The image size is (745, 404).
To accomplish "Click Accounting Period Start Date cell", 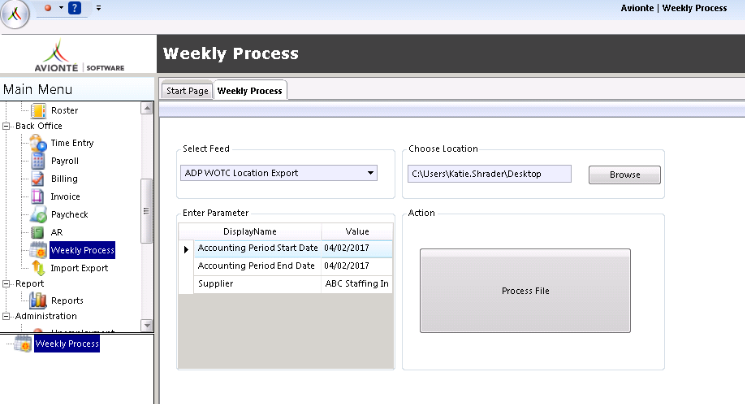I will point(258,248).
